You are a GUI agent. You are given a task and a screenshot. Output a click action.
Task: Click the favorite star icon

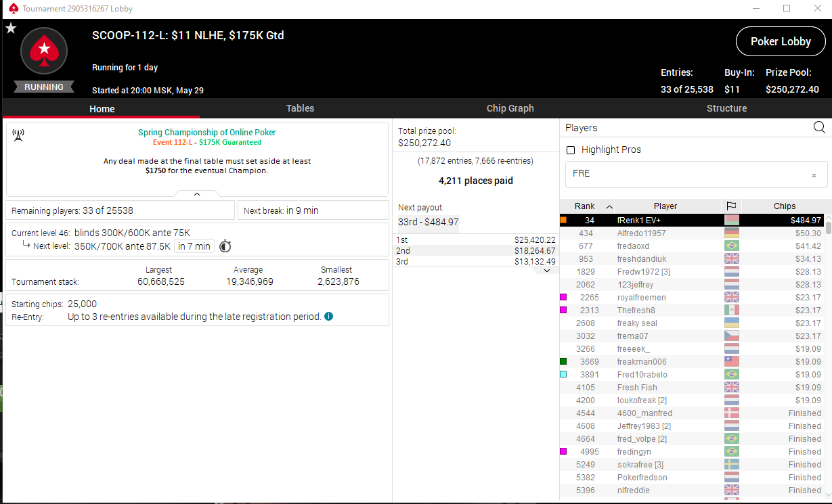coord(11,28)
